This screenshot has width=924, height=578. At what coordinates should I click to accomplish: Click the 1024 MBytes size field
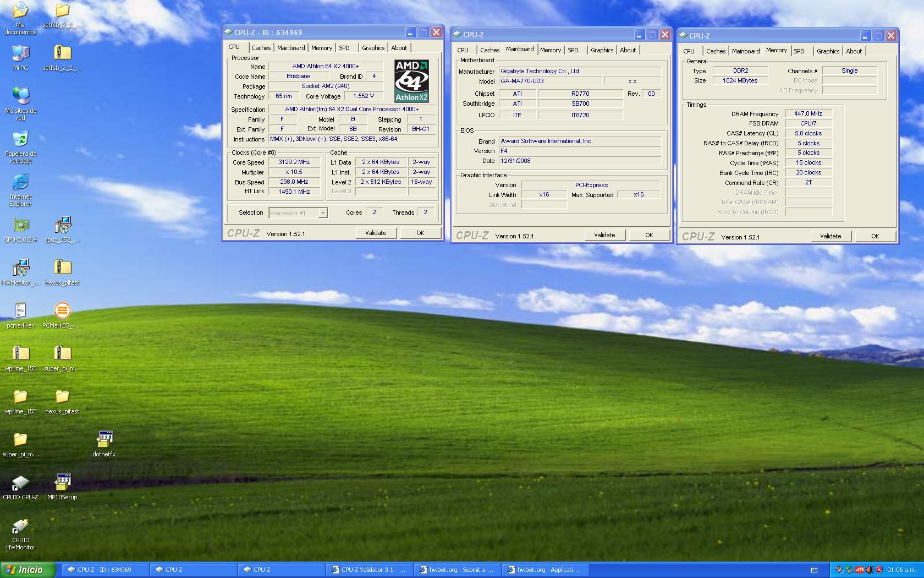point(740,80)
